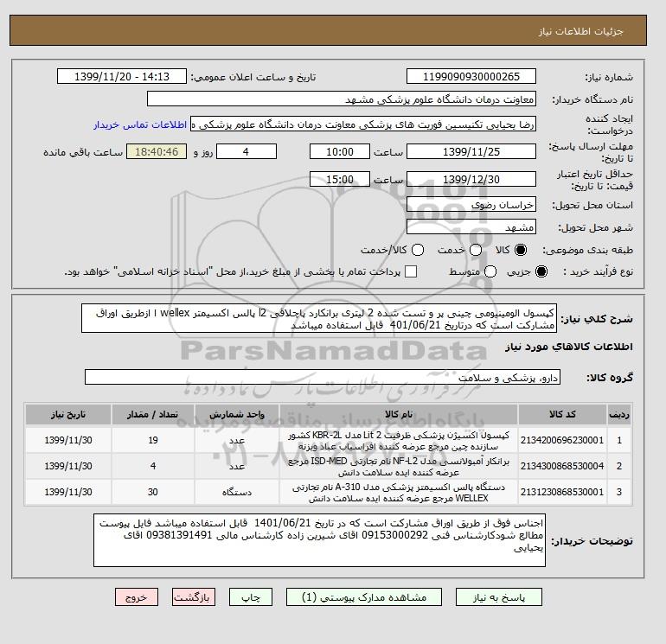Open اطلاعات تماس خریدار link

pyautogui.click(x=140, y=124)
